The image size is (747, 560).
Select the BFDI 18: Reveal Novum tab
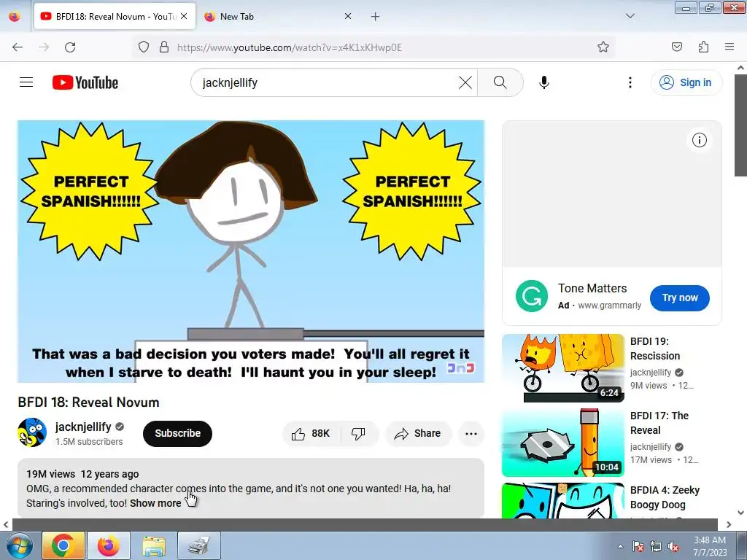[115, 16]
